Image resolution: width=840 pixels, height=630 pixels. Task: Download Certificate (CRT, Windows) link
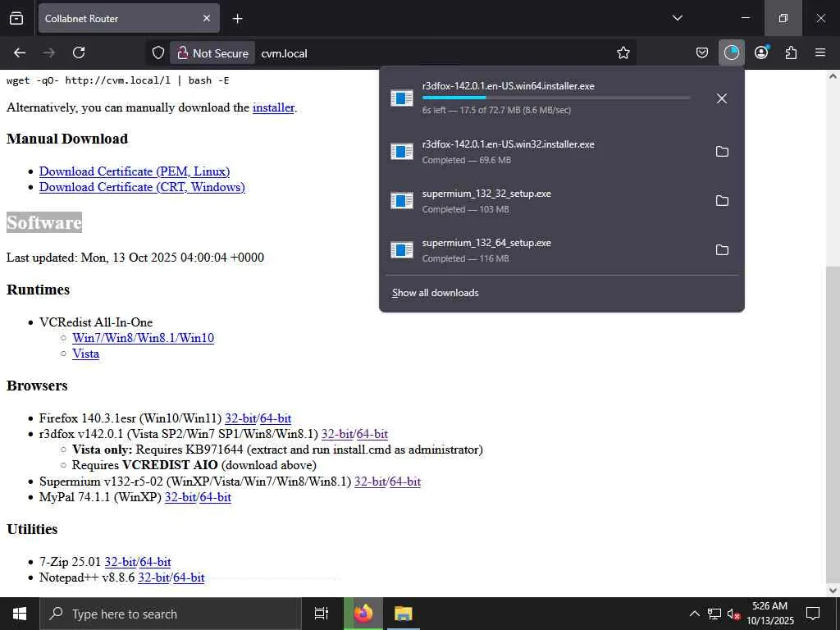(x=142, y=187)
